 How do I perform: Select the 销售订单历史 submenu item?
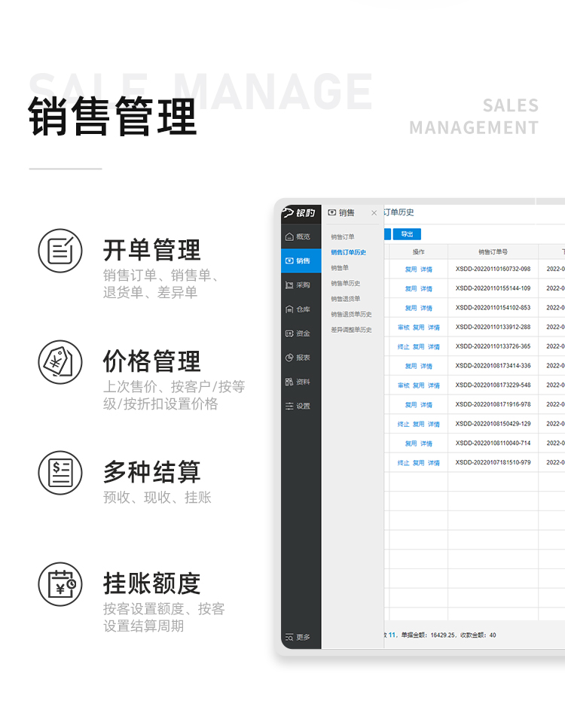coord(349,252)
